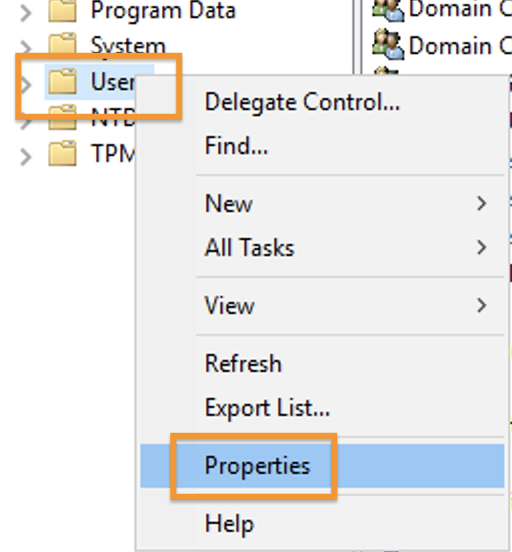This screenshot has width=512, height=552.
Task: Expand the TPM folder arrow
Action: pos(26,157)
